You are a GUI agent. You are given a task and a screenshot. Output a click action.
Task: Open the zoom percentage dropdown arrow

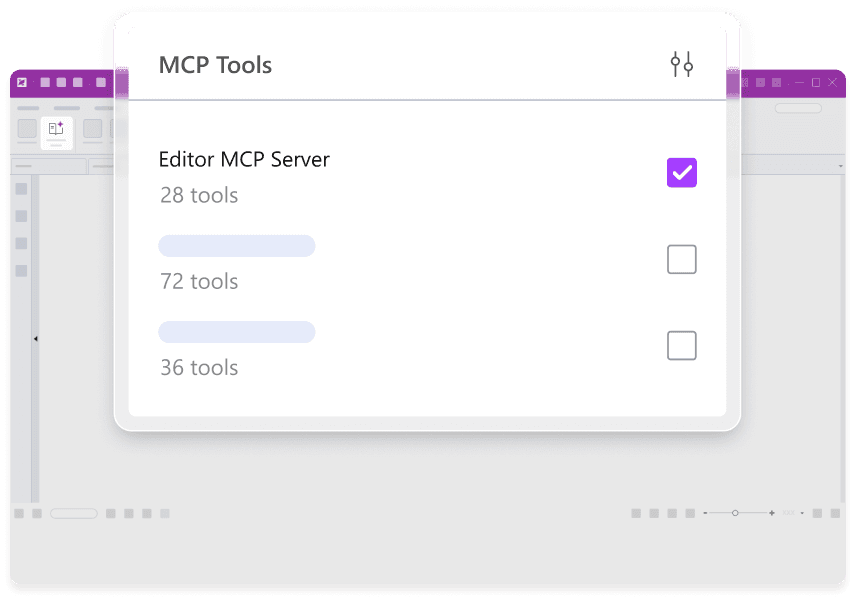pyautogui.click(x=802, y=513)
